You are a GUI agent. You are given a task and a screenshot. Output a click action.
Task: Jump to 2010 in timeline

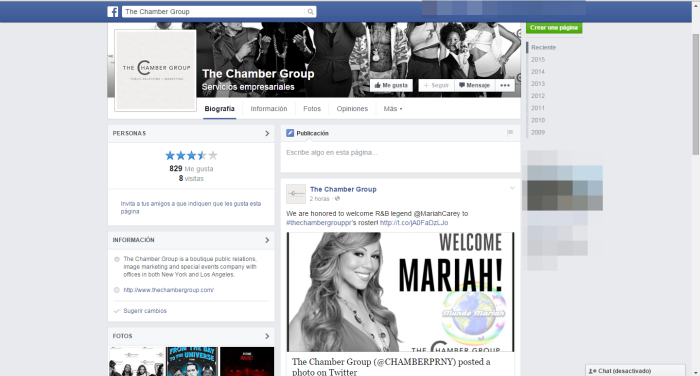point(538,120)
